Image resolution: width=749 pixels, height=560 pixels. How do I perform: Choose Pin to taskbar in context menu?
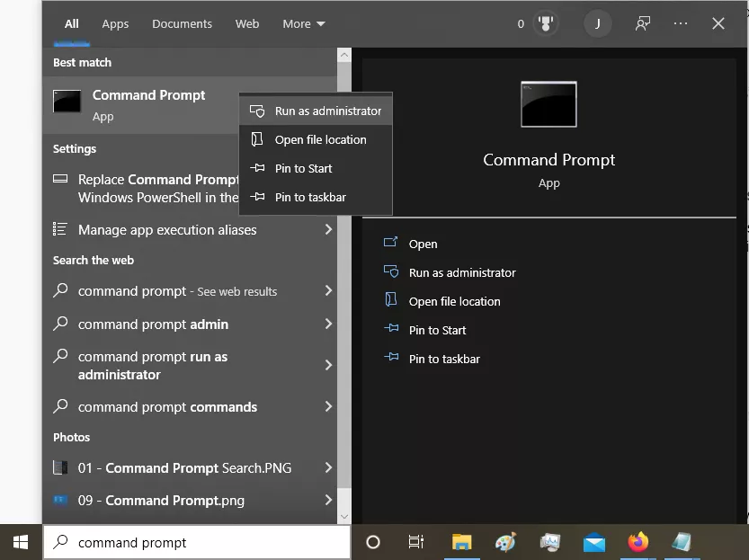309,198
